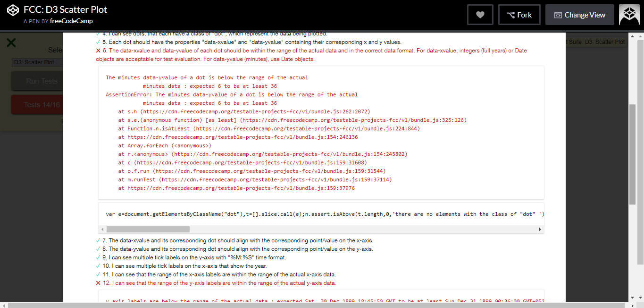Screen dimensions: 644x308
Task: Open the D3: Scatter Plot test suite dropdown
Action: 37,62
